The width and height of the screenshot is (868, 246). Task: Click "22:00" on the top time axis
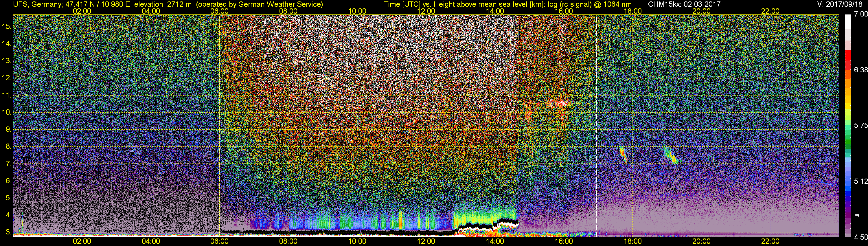770,11
